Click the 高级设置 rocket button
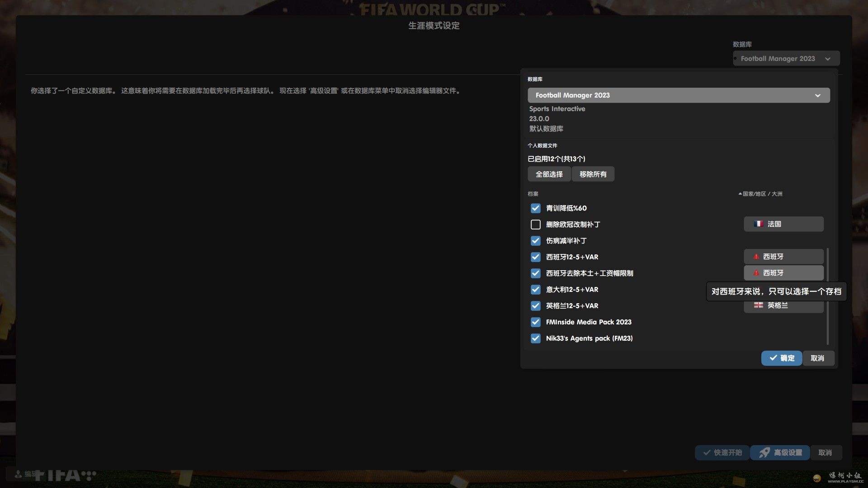 [x=780, y=452]
